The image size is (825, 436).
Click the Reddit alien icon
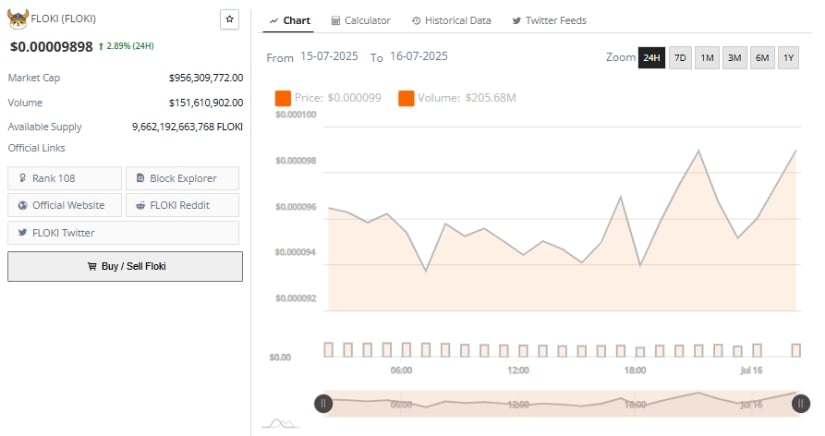point(140,206)
